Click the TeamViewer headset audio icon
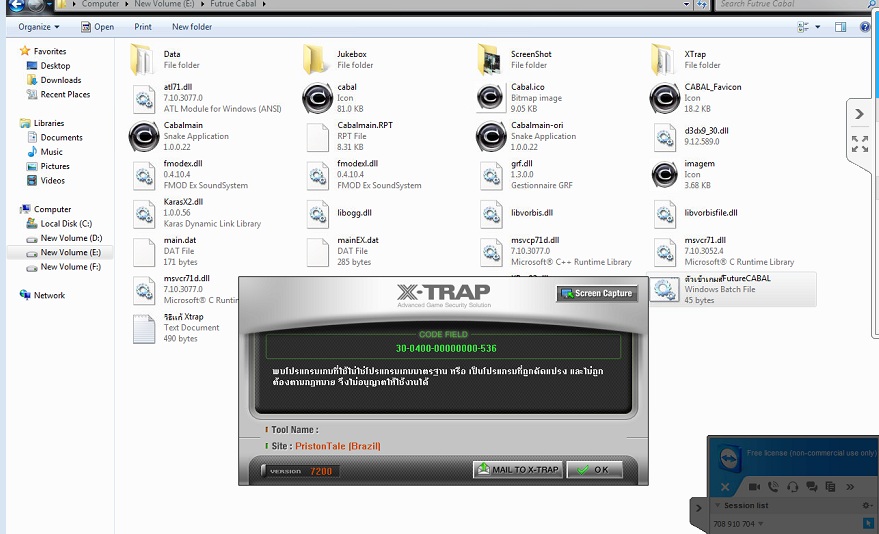 click(x=792, y=487)
